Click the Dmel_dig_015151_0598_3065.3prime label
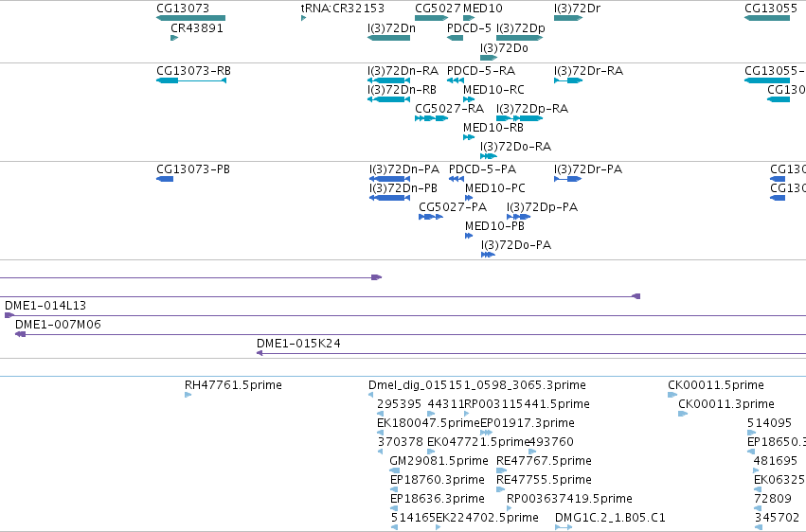 point(477,385)
